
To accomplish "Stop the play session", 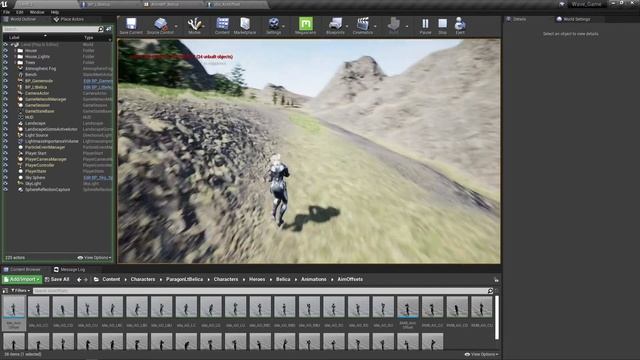I will pyautogui.click(x=442, y=24).
